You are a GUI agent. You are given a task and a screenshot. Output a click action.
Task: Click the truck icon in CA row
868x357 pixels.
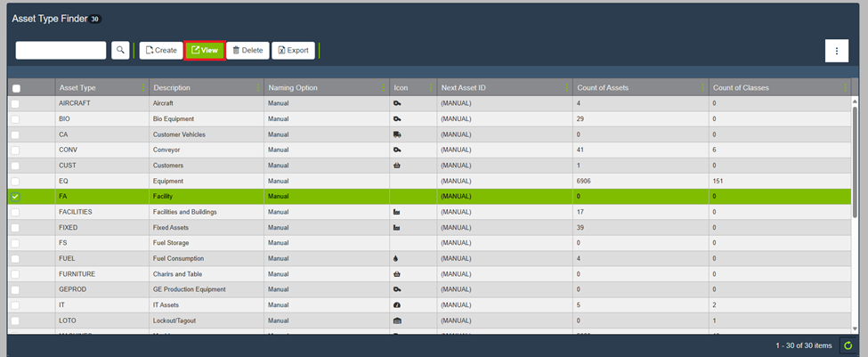pos(397,134)
